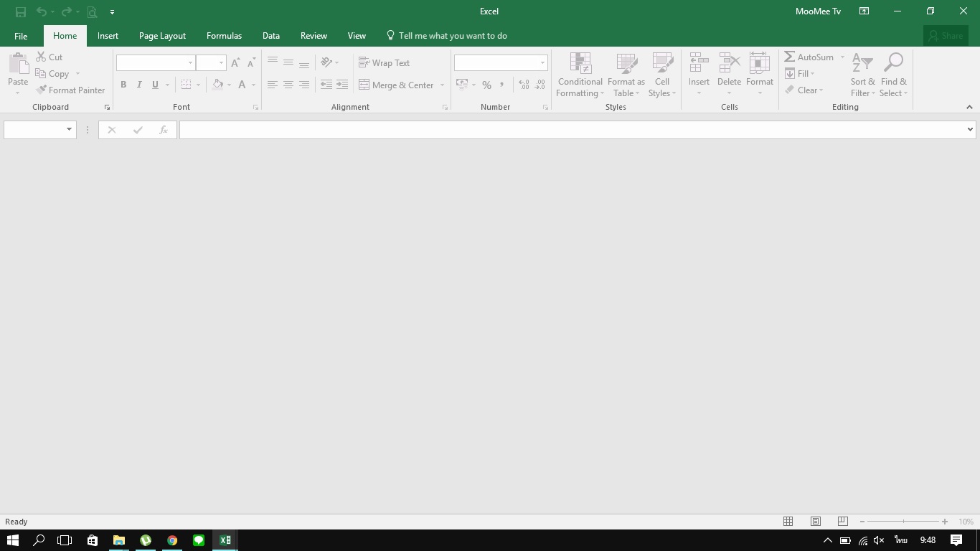Click the Format Painter brush icon
The width and height of the screenshot is (980, 551).
pos(42,90)
